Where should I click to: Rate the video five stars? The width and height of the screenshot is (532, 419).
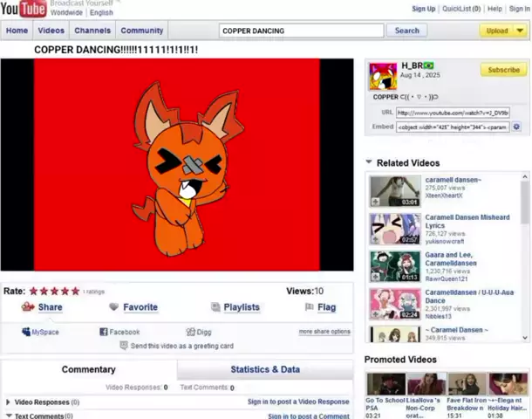pos(75,292)
